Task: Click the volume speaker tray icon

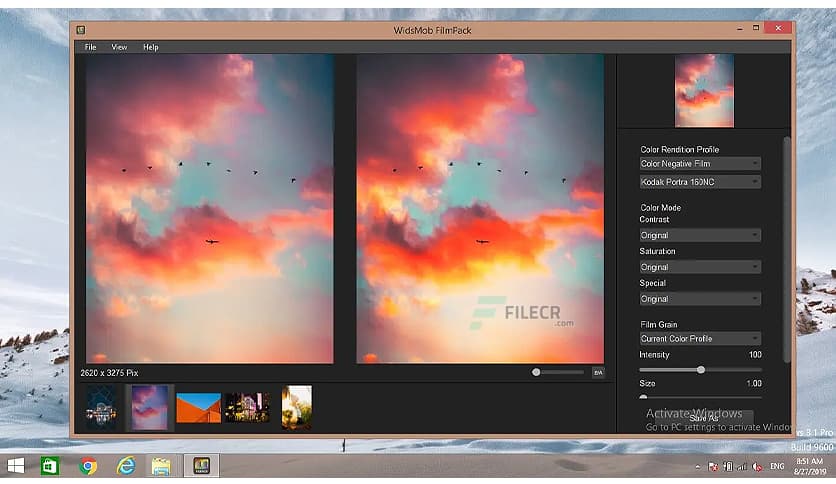Action: click(x=757, y=467)
